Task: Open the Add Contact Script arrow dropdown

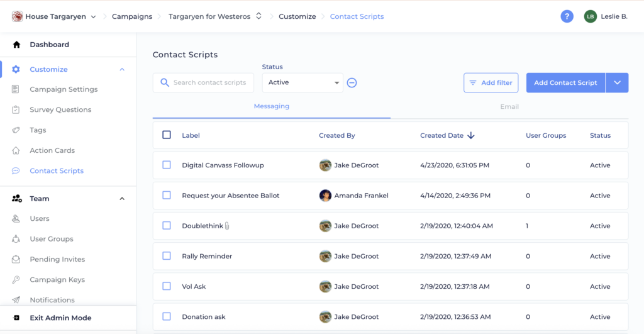Action: pyautogui.click(x=617, y=82)
